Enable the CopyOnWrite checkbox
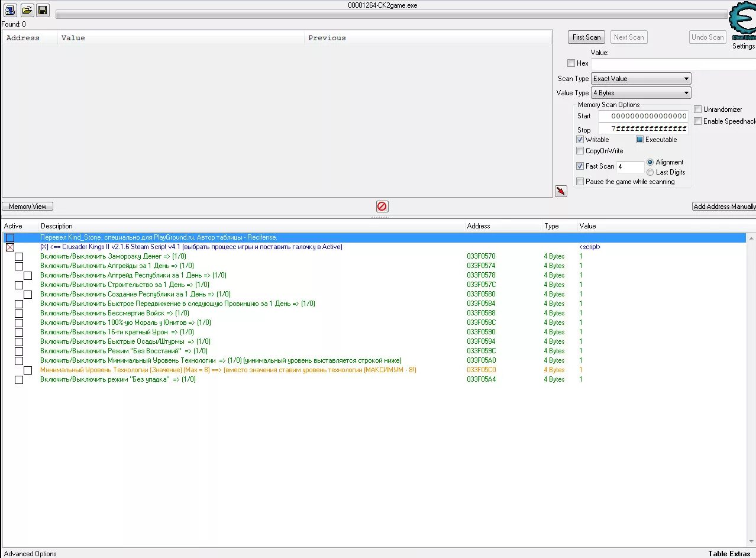The height and width of the screenshot is (558, 756). pos(580,151)
